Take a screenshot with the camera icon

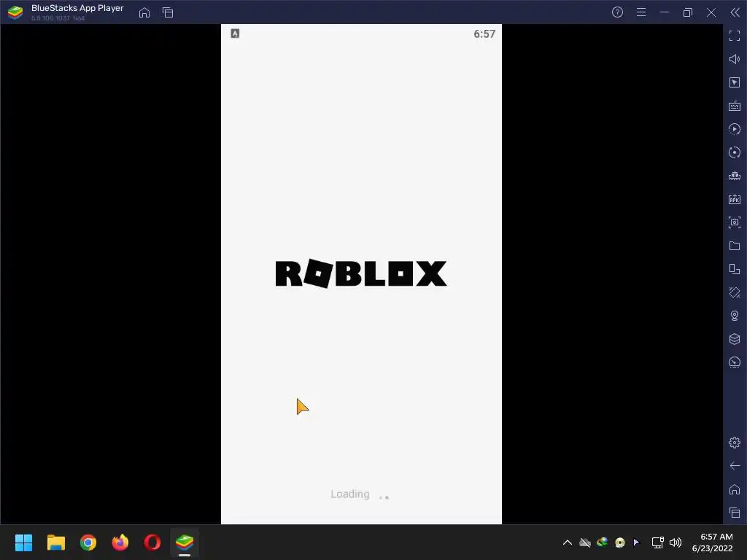735,222
